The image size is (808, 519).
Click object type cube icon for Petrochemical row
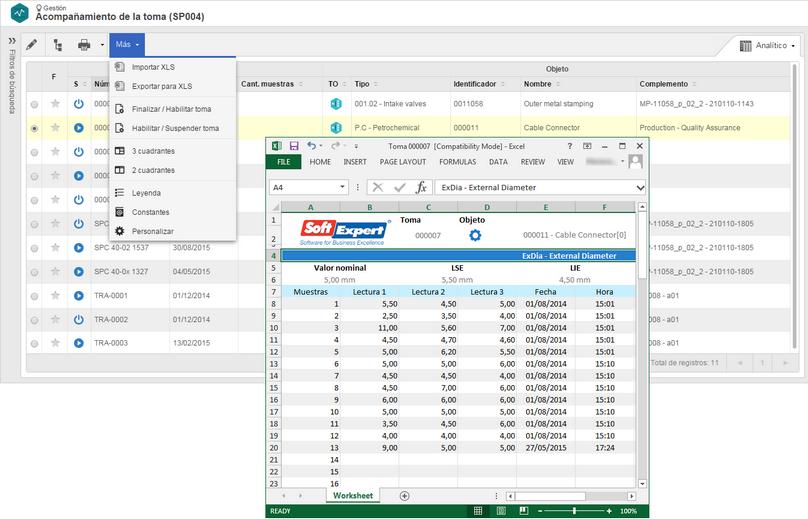[336, 127]
